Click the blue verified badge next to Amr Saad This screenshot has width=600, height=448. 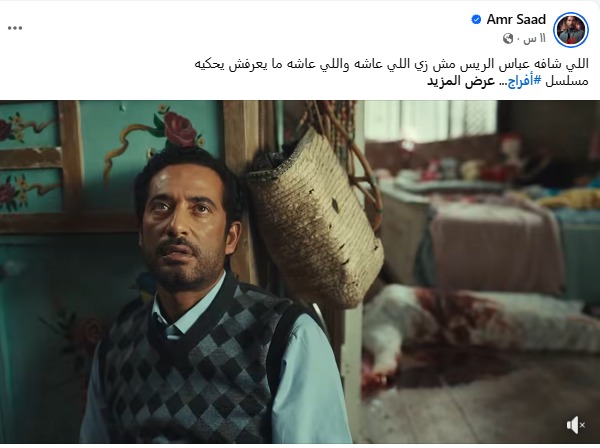pyautogui.click(x=476, y=20)
